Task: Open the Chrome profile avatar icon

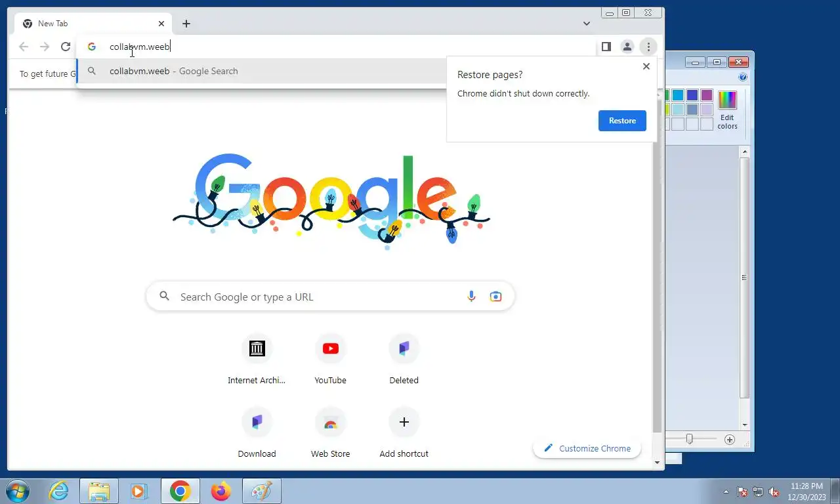Action: click(x=627, y=47)
